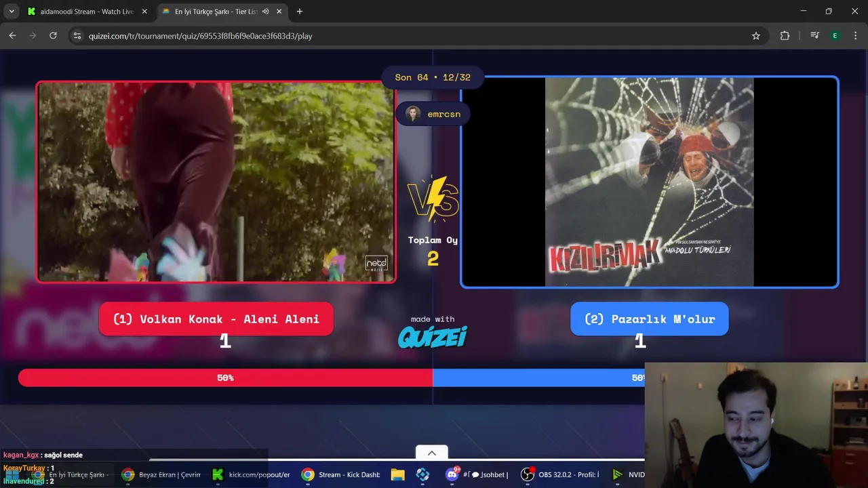Open the blue hexagon app in taskbar
The height and width of the screenshot is (488, 868).
422,474
